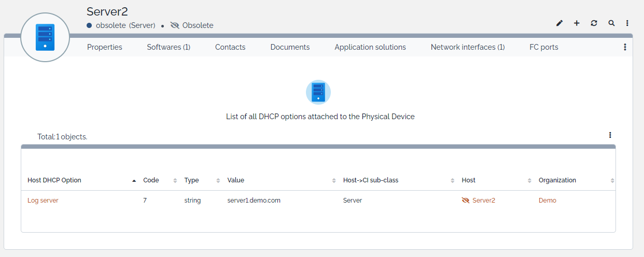Click the magnifier search icon

point(611,23)
